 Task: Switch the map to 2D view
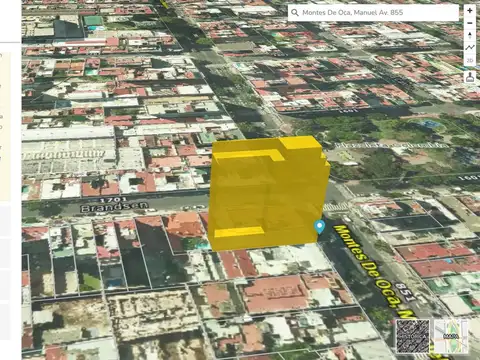[470, 60]
